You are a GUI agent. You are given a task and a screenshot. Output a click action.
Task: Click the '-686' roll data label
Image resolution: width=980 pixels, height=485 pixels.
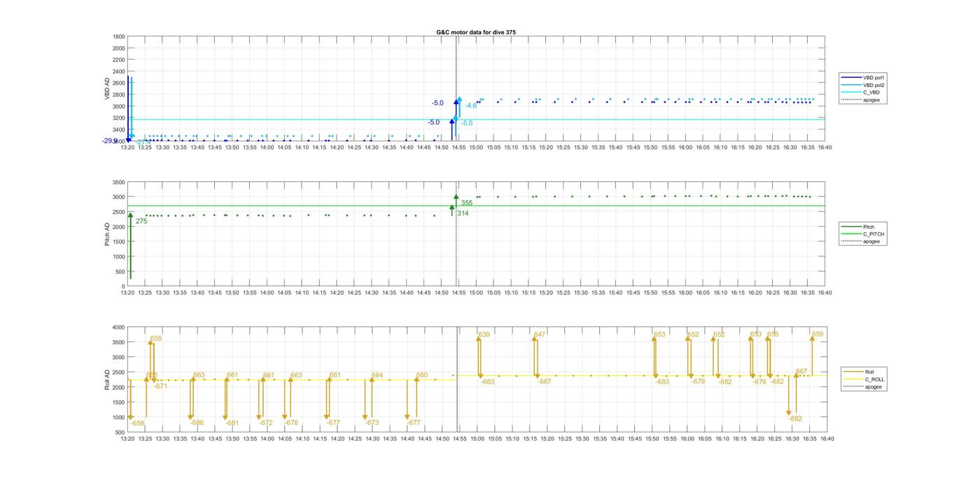click(197, 423)
